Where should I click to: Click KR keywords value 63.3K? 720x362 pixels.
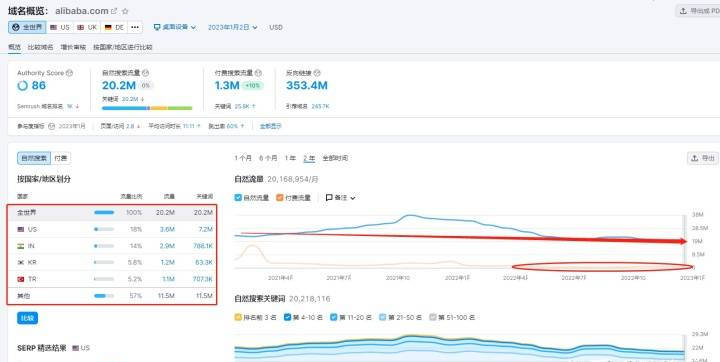(204, 263)
